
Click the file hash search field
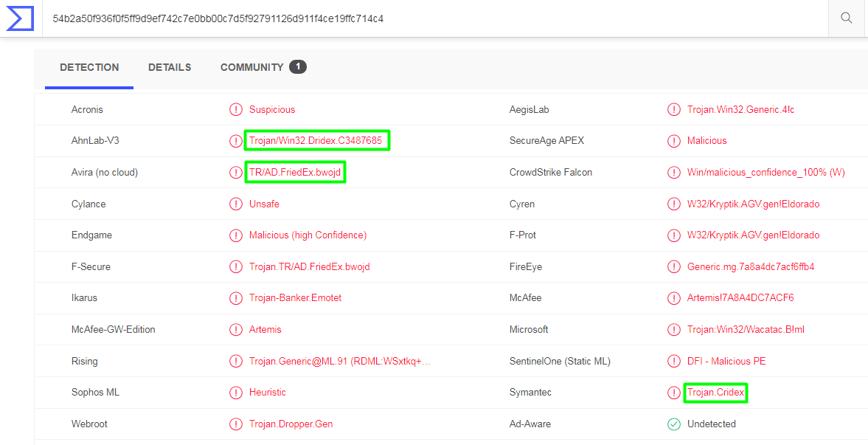(x=435, y=18)
